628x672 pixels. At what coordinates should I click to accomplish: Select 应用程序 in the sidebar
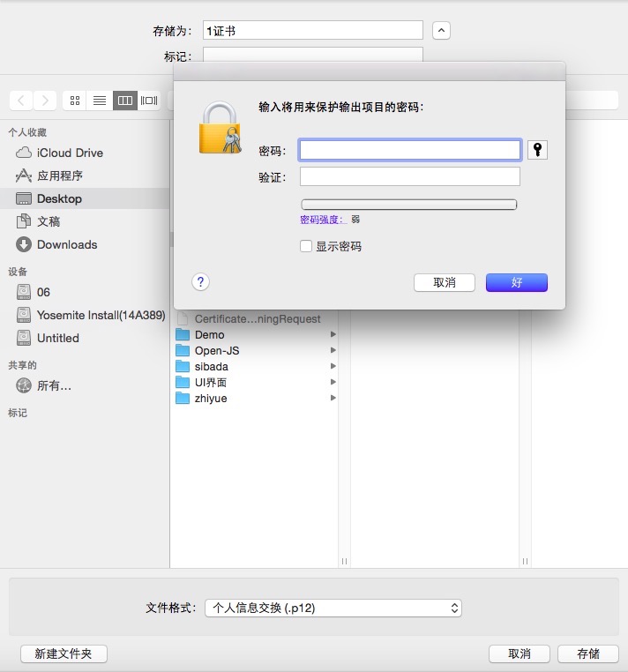pyautogui.click(x=60, y=175)
